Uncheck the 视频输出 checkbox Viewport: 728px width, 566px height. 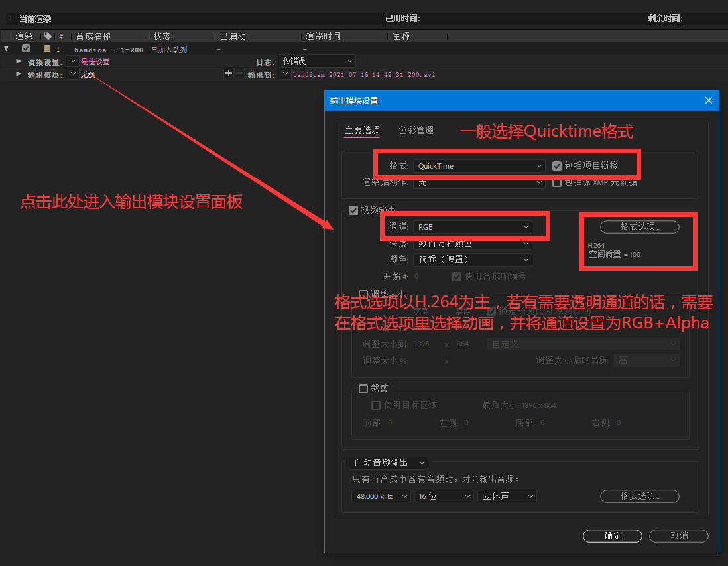(x=353, y=210)
